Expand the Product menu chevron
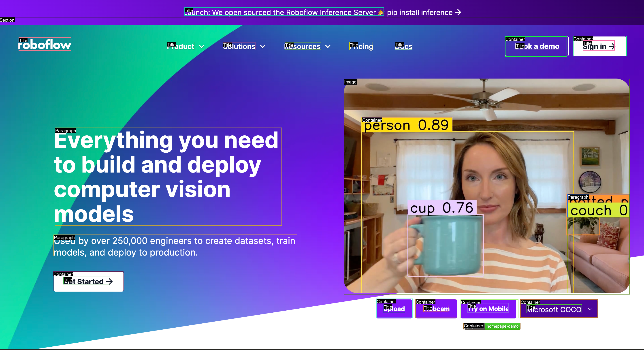 pos(202,47)
